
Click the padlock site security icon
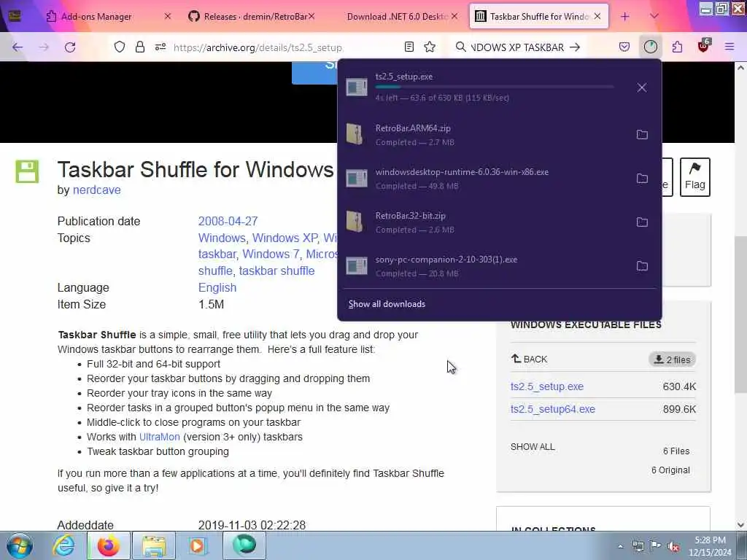pyautogui.click(x=139, y=47)
